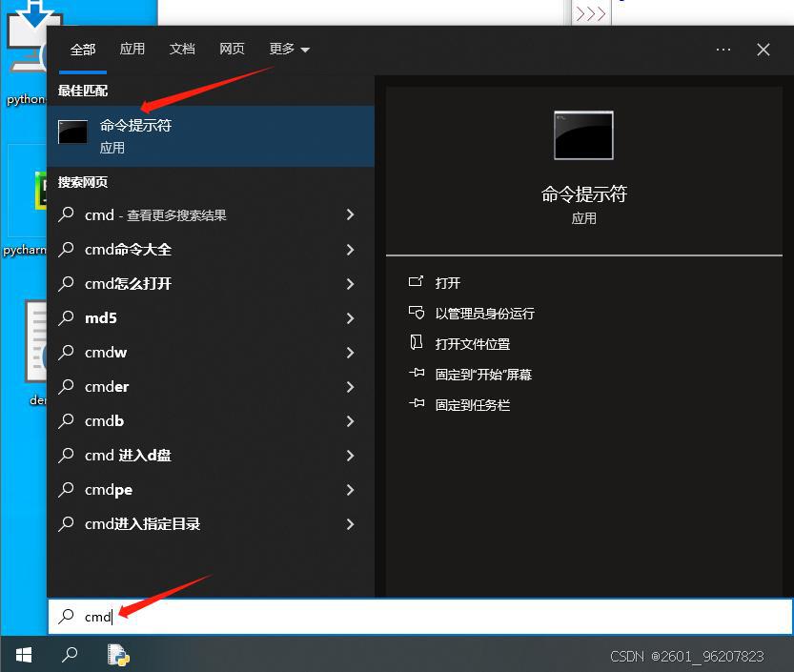The height and width of the screenshot is (672, 794).
Task: Click search icon beside md5 suggestion
Action: [x=67, y=318]
